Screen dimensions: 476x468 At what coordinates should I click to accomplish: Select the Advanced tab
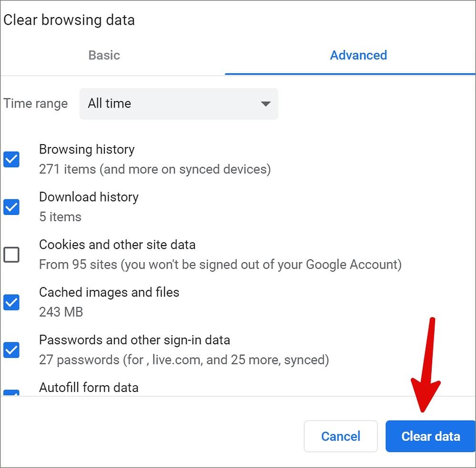point(358,55)
